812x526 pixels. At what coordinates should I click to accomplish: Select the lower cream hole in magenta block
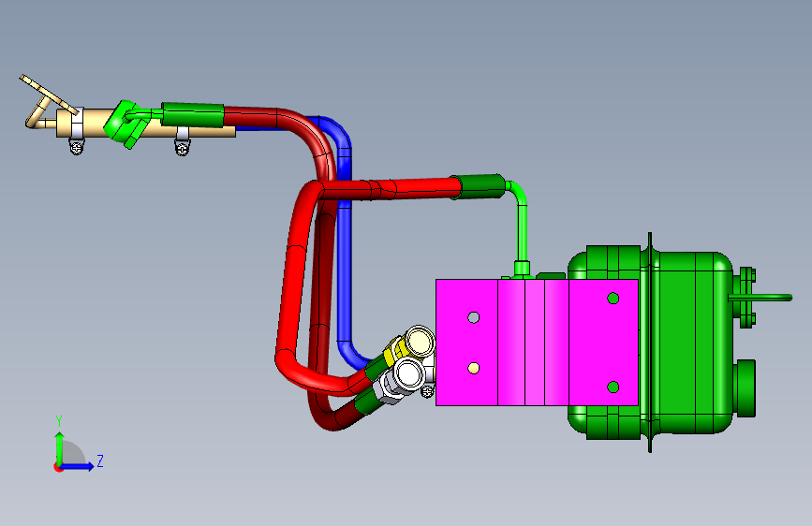[x=473, y=368]
